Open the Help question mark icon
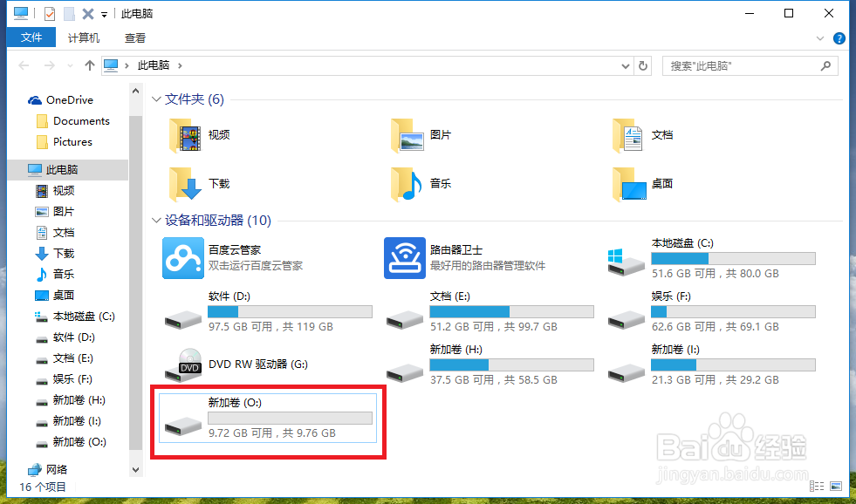The width and height of the screenshot is (856, 504). click(x=839, y=38)
